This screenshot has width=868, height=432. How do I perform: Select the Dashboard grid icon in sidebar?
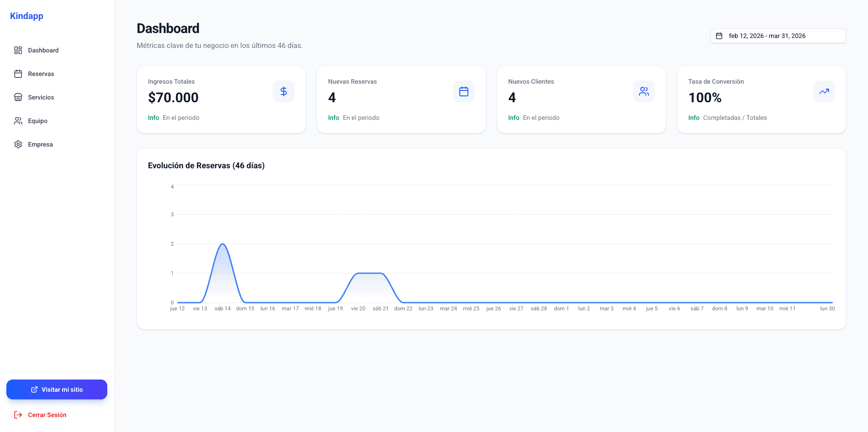(x=18, y=50)
